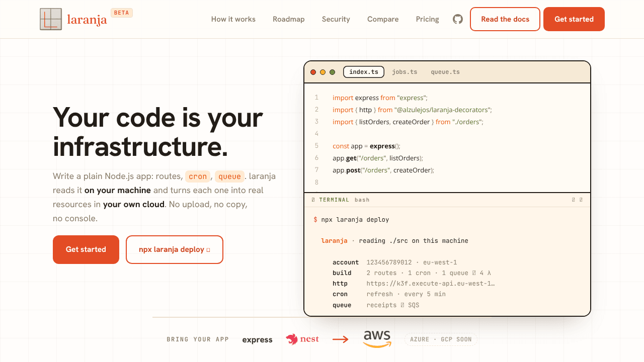Click the AZURE · GCP SOON badge
Image resolution: width=644 pixels, height=362 pixels.
click(441, 339)
